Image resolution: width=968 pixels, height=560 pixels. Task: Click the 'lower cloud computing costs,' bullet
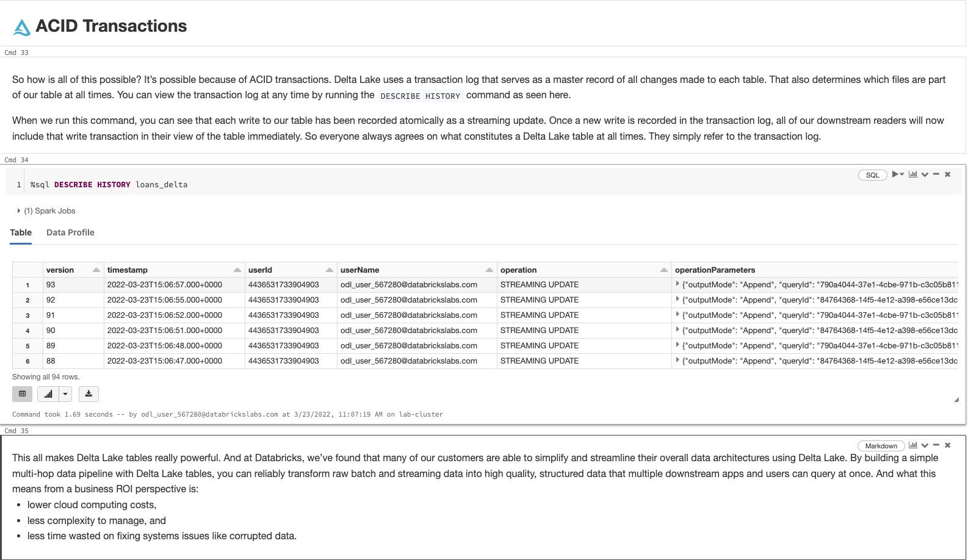[x=92, y=505]
